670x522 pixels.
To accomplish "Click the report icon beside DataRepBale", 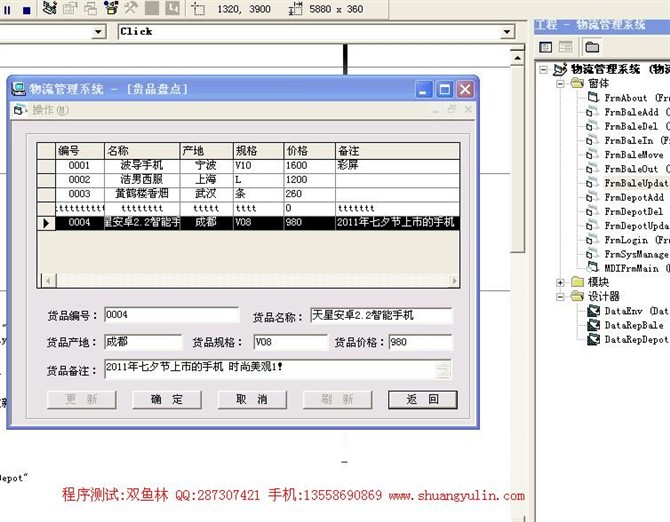I will pos(593,325).
